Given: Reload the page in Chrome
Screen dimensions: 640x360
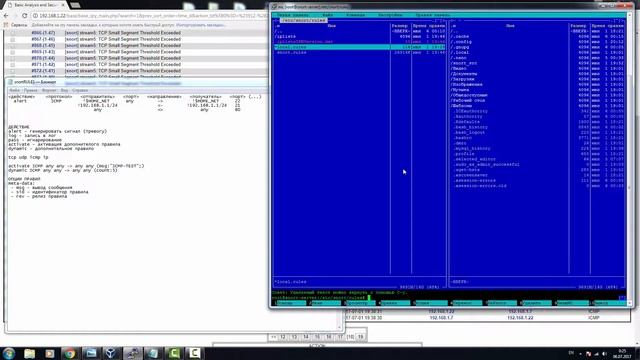Looking at the screenshot, I should pos(24,16).
